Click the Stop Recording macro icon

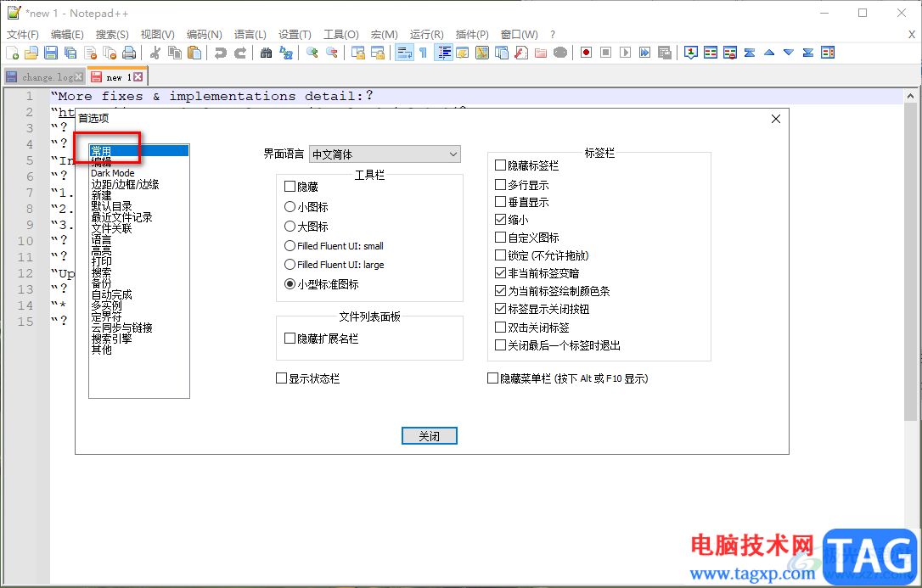tap(605, 53)
